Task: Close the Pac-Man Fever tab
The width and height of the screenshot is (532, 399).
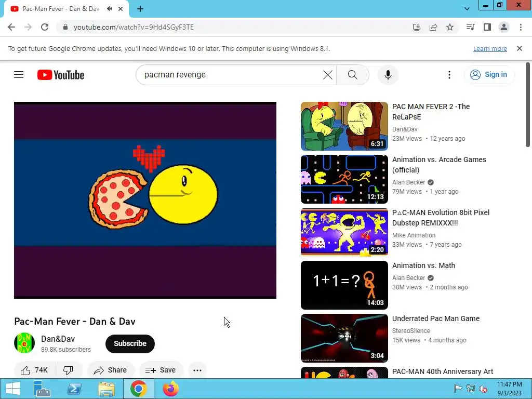Action: 121,9
